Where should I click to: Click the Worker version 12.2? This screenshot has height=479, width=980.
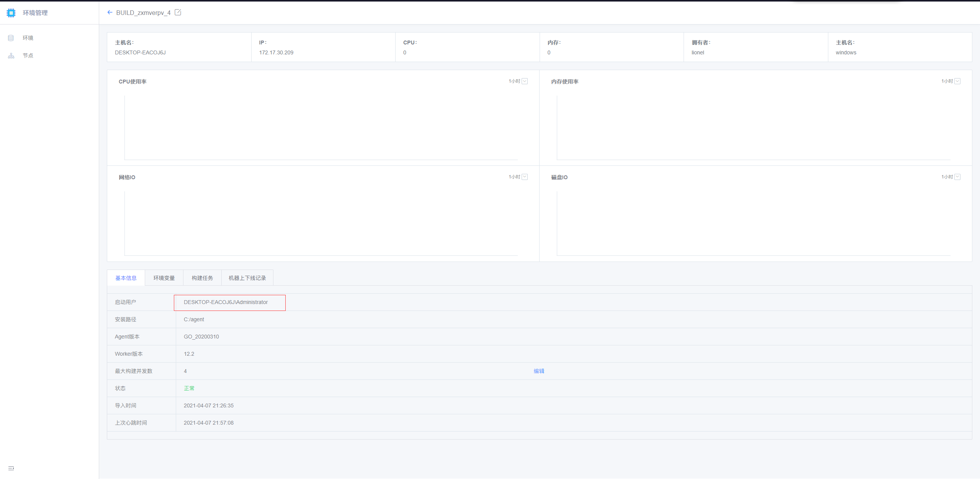coord(189,354)
